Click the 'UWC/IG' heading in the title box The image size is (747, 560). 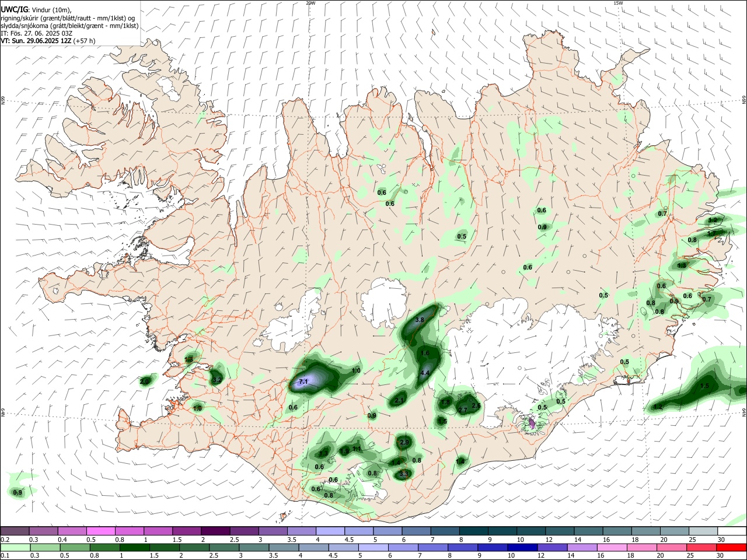click(13, 10)
